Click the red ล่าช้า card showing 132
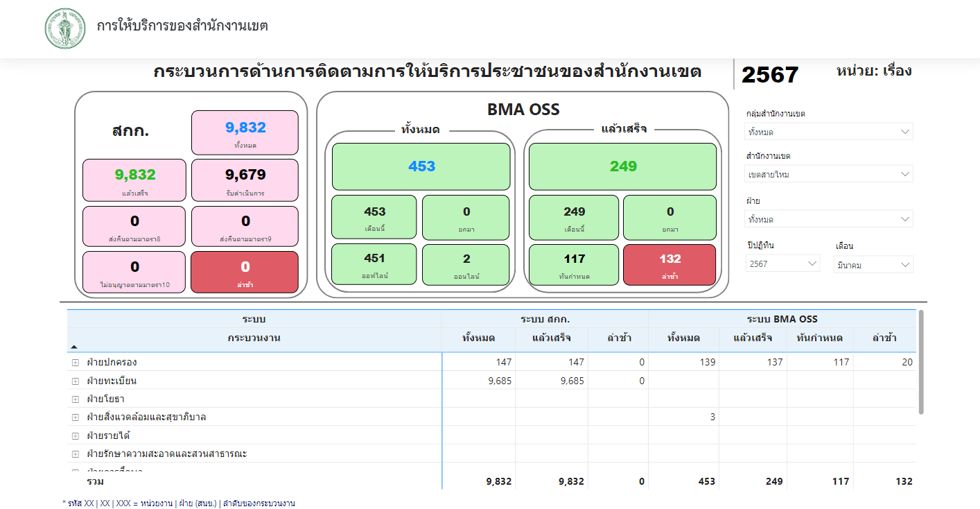Viewport: 980px width, 509px height. pyautogui.click(x=670, y=264)
